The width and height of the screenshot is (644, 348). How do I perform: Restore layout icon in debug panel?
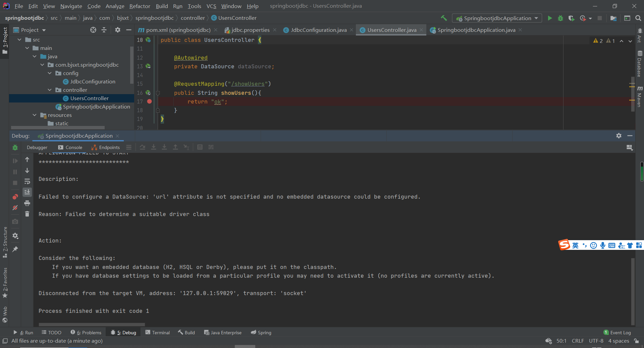[x=629, y=147]
